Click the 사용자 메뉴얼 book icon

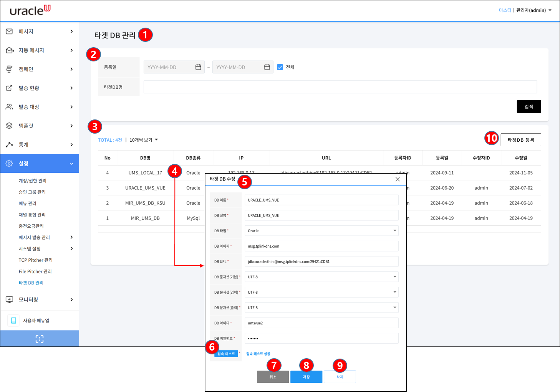pos(13,321)
